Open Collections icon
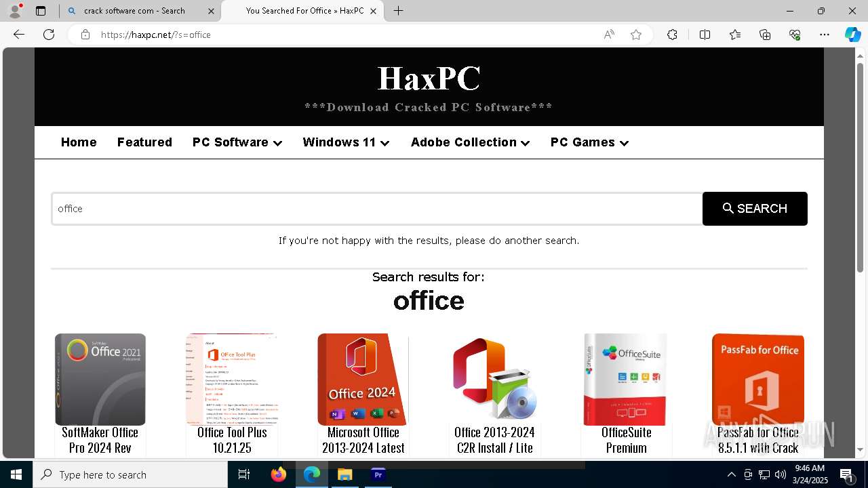Image resolution: width=868 pixels, height=488 pixels. 765,35
